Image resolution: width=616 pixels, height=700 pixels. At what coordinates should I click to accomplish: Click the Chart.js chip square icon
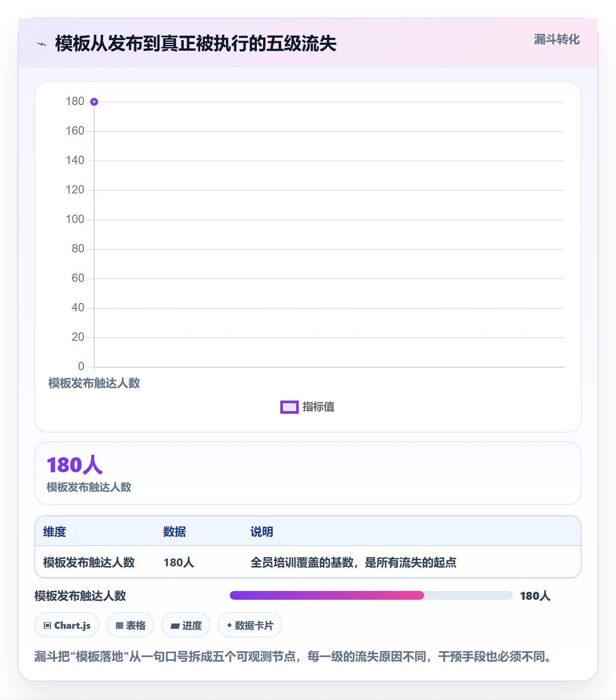(x=48, y=626)
